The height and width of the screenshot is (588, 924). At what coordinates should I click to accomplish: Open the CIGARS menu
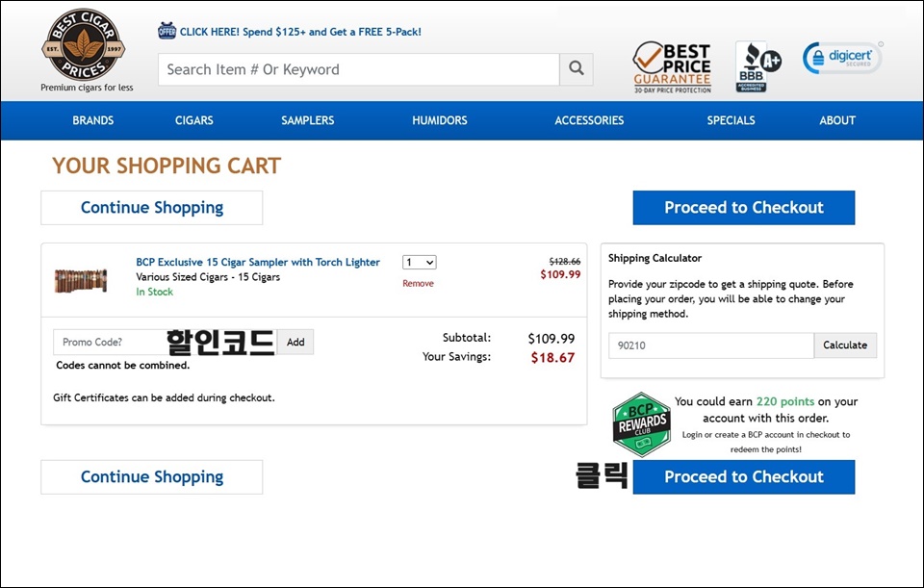click(x=193, y=120)
